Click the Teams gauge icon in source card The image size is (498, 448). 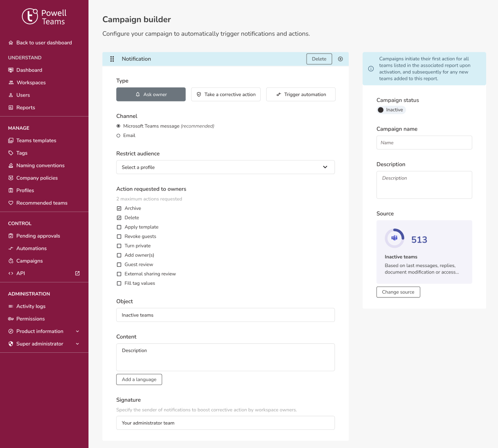(395, 238)
